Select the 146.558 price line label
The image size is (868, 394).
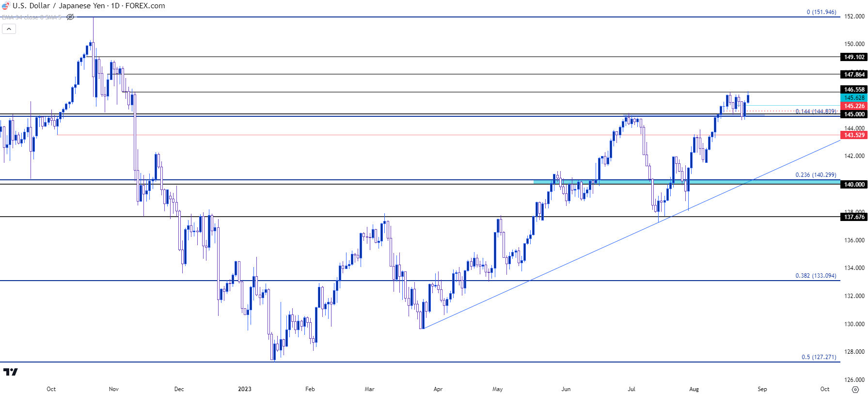pos(854,90)
